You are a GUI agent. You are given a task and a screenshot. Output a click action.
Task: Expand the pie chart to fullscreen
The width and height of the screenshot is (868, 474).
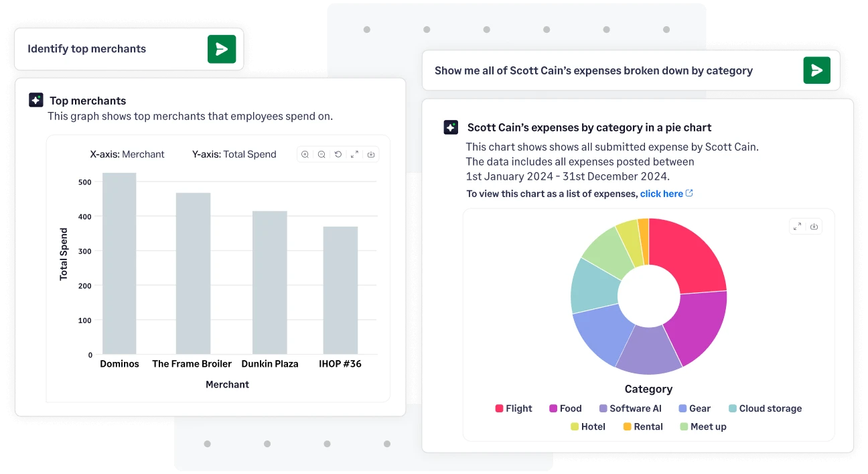click(797, 226)
